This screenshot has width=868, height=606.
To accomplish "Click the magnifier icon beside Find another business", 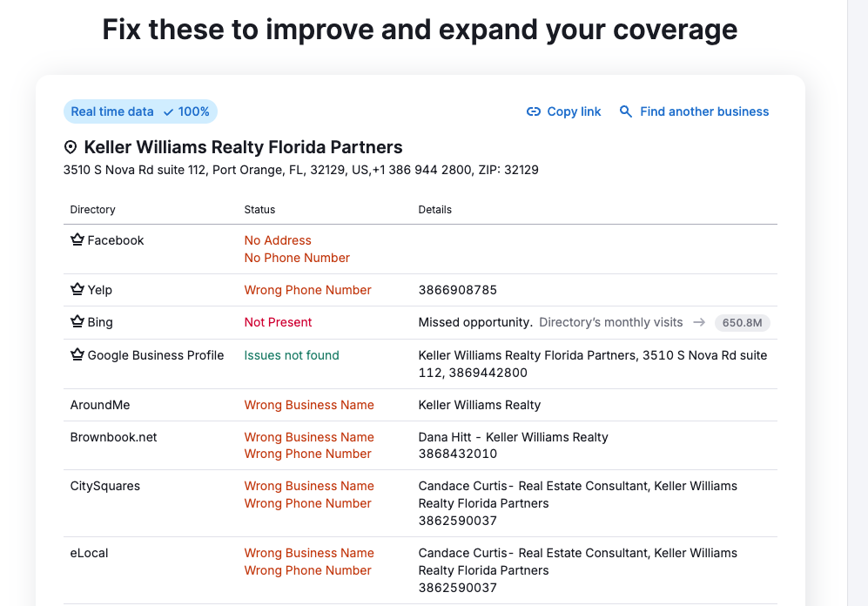I will [626, 111].
